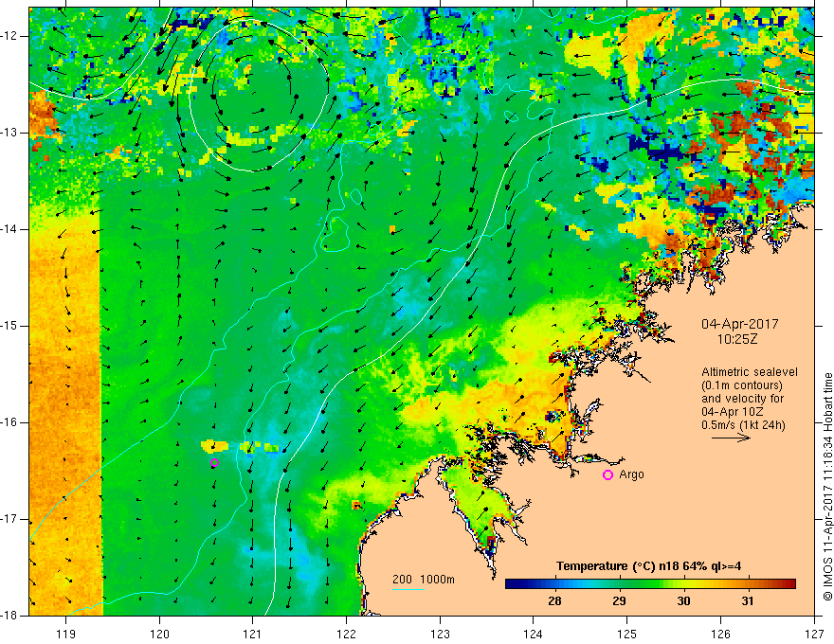Click latitude label -18

[9, 616]
